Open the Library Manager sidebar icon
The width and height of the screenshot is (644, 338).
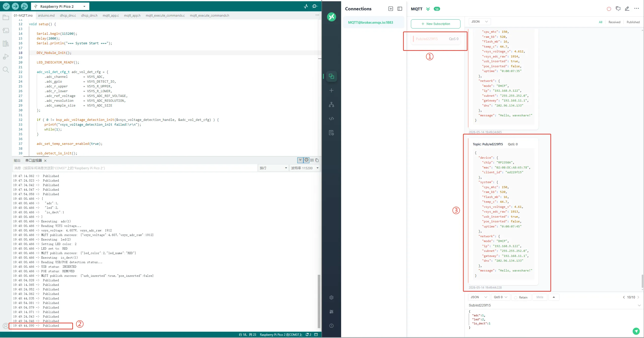pos(6,43)
